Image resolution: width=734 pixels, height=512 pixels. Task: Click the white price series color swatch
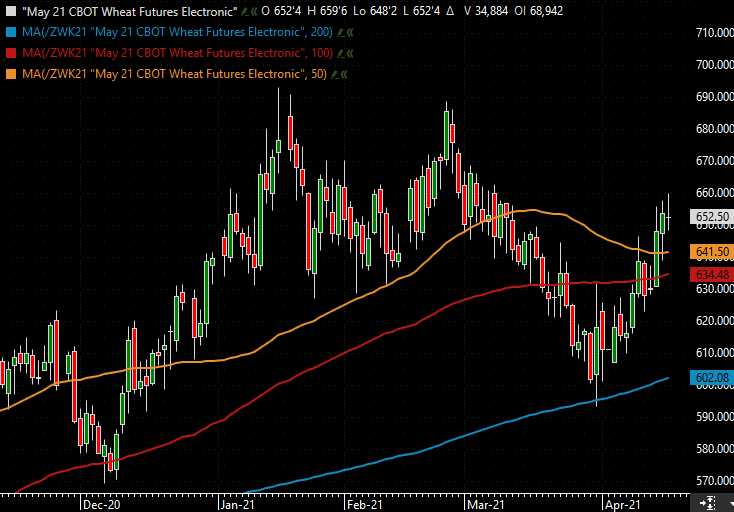(x=11, y=11)
